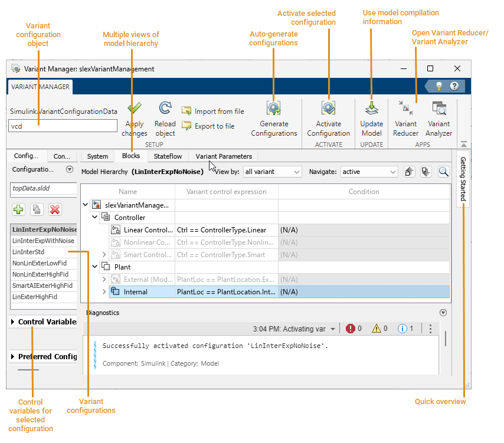Open the Navigate active dropdown
This screenshot has width=504, height=443.
click(369, 171)
